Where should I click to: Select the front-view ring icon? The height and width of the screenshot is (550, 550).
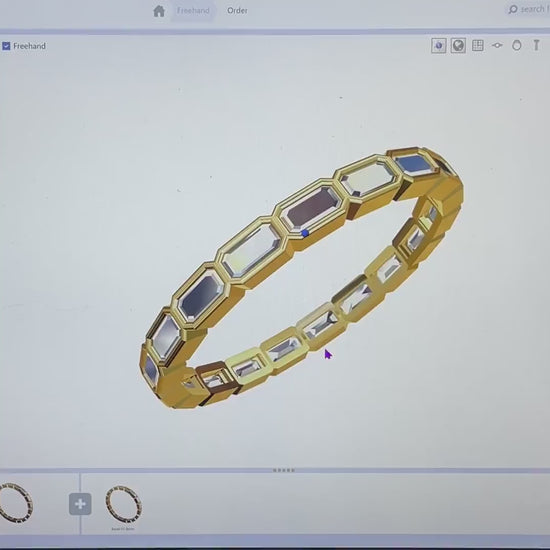click(x=517, y=45)
